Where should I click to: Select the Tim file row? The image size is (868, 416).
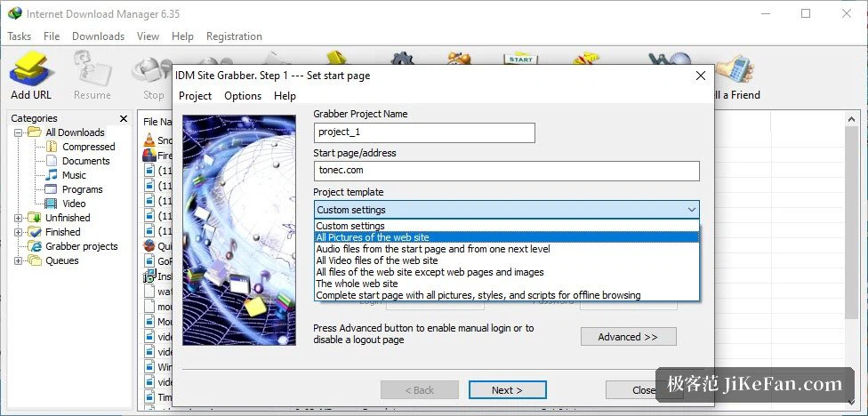pos(157,396)
